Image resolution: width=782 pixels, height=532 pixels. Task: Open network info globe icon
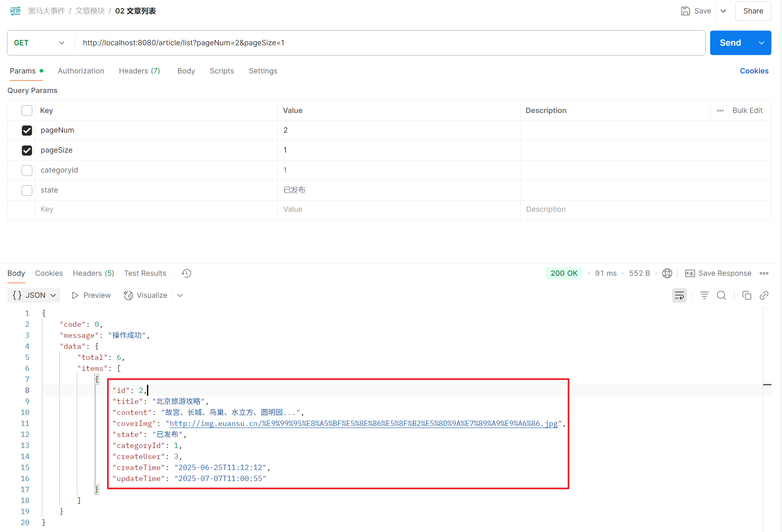coord(667,273)
